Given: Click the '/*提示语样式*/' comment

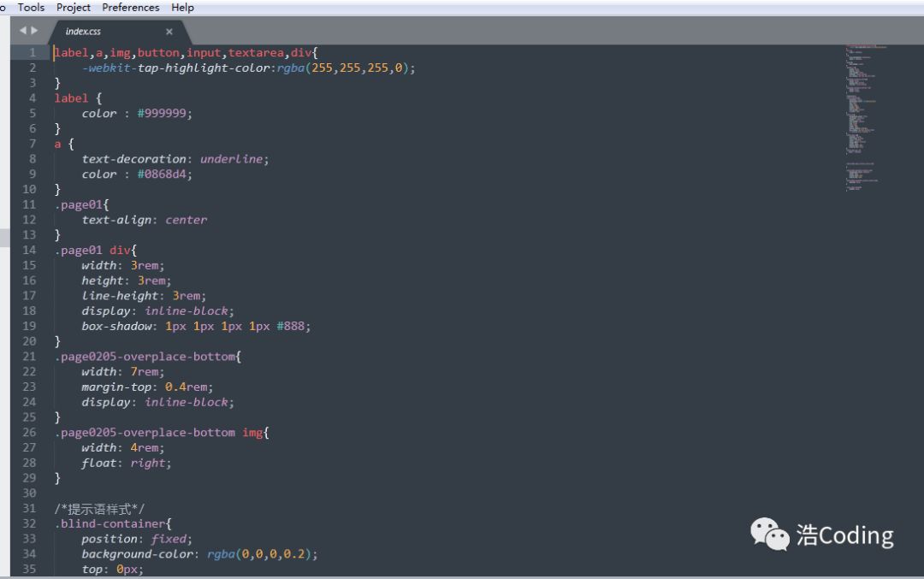Looking at the screenshot, I should 99,508.
